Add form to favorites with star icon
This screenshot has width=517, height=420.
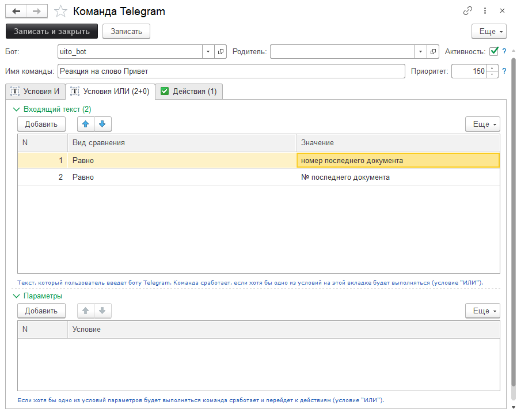coord(59,11)
